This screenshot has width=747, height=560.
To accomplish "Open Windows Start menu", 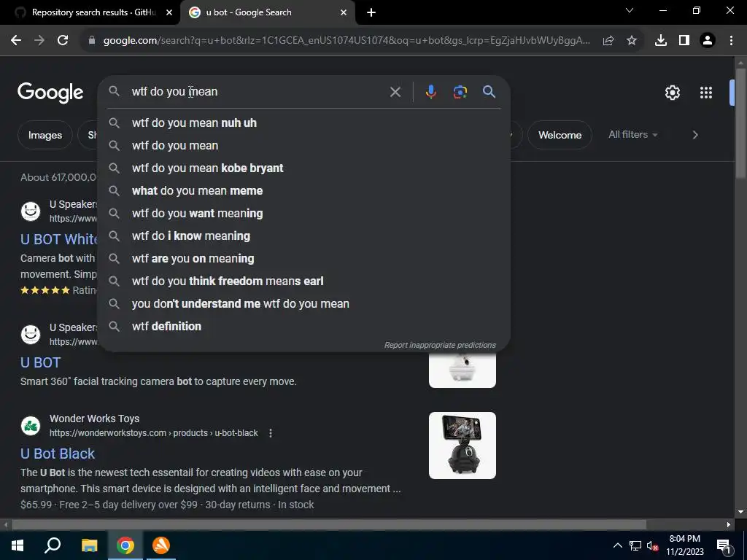I will pos(18,545).
